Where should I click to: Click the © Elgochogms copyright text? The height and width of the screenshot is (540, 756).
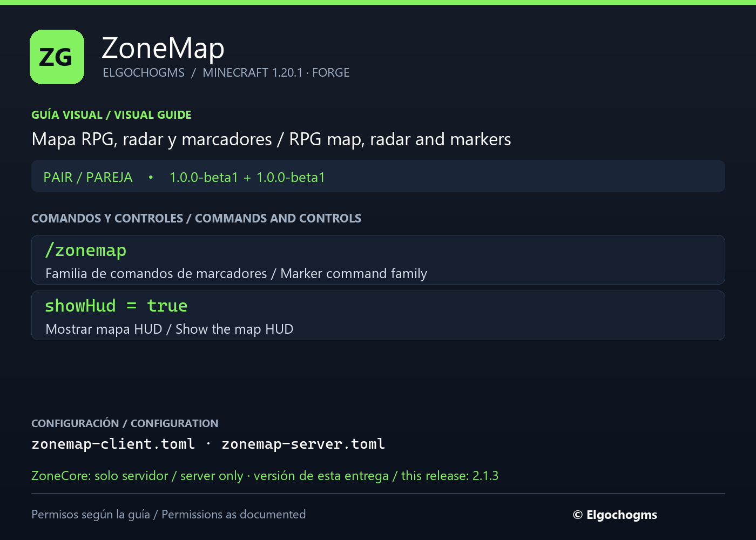(x=615, y=515)
